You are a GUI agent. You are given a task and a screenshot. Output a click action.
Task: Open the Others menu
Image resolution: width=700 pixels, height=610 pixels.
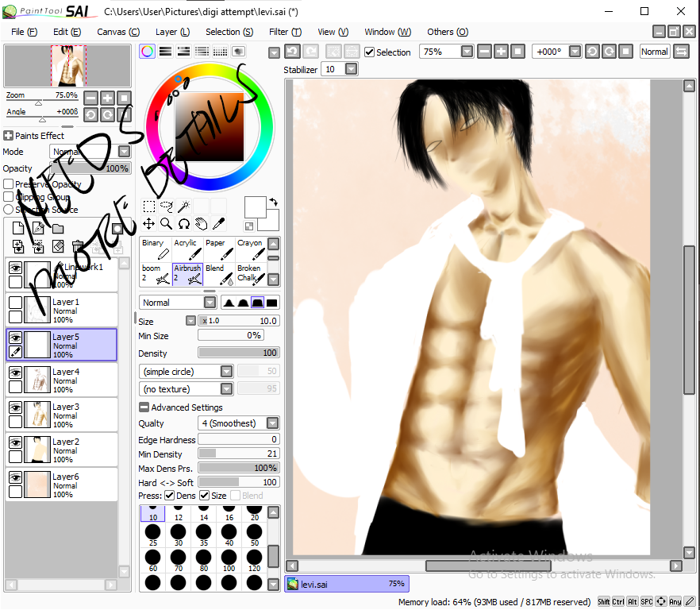tap(448, 32)
